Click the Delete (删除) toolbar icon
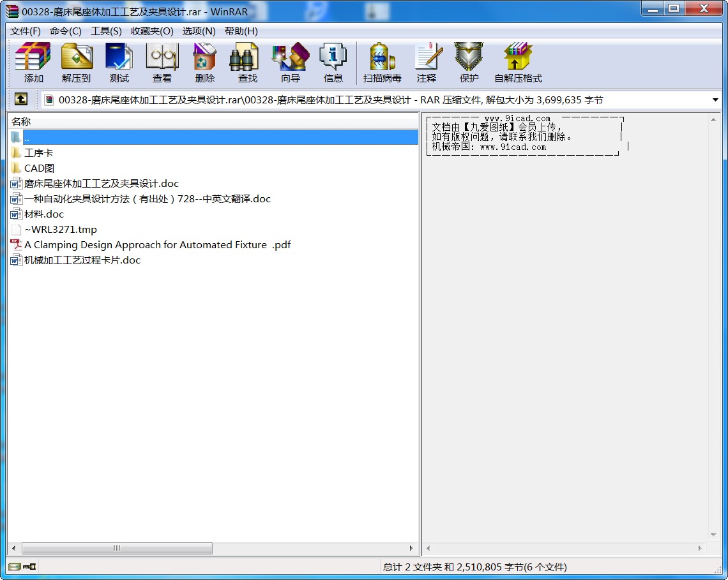The image size is (728, 580). point(204,63)
